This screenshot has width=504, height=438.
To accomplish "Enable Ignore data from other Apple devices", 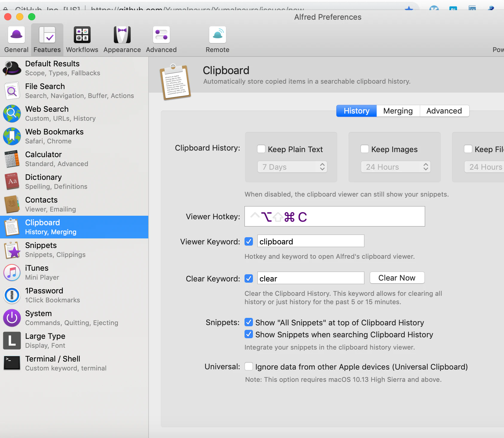I will click(x=249, y=366).
